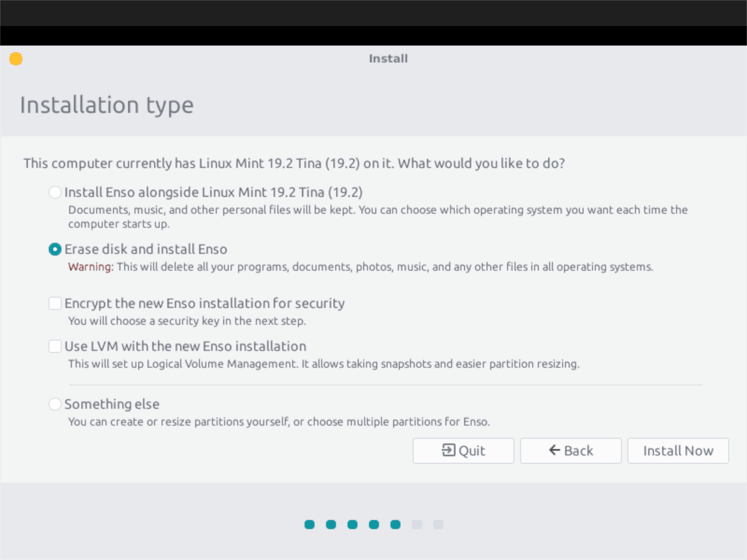Click the yellow circle in the title bar

pos(16,58)
